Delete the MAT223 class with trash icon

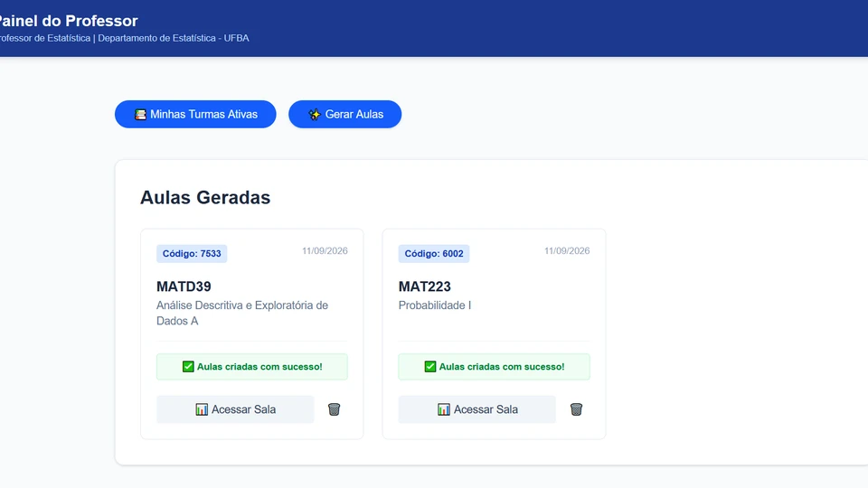[576, 409]
